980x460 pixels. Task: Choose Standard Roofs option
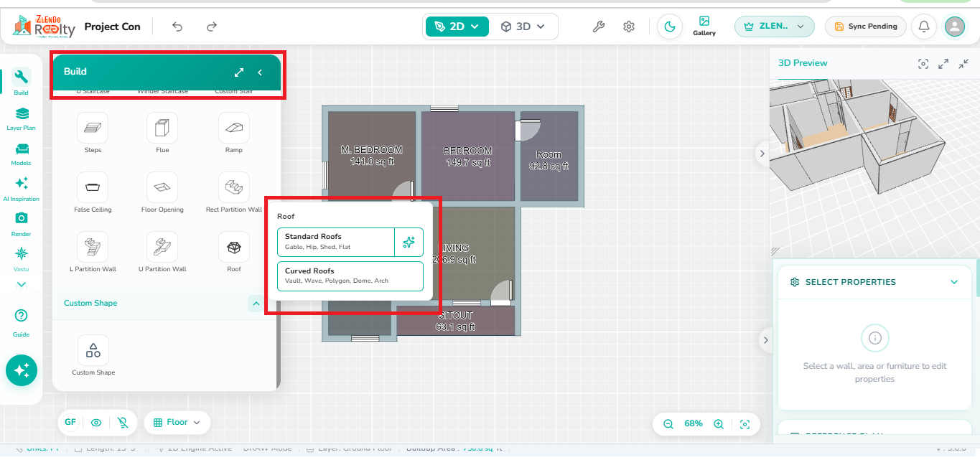336,242
